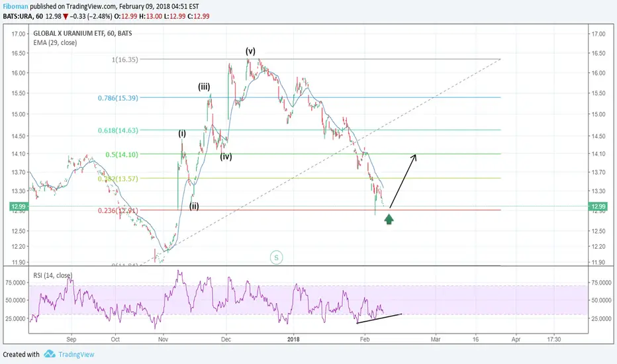Click the 0.382(13.57) Fibonacci level label
Viewport: 617px width, 364px height.
point(118,179)
